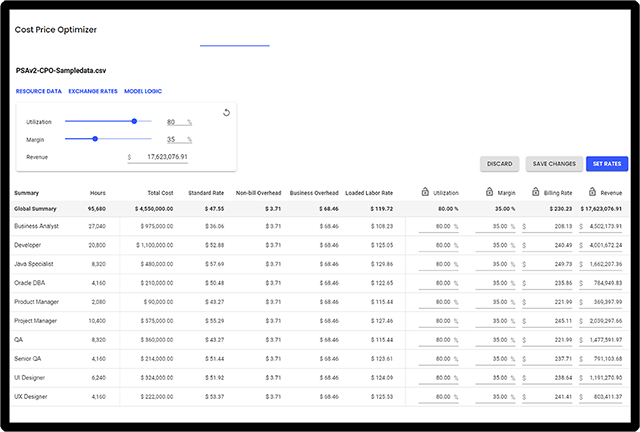Image resolution: width=640 pixels, height=432 pixels.
Task: Select the Developer row name
Action: click(27, 245)
